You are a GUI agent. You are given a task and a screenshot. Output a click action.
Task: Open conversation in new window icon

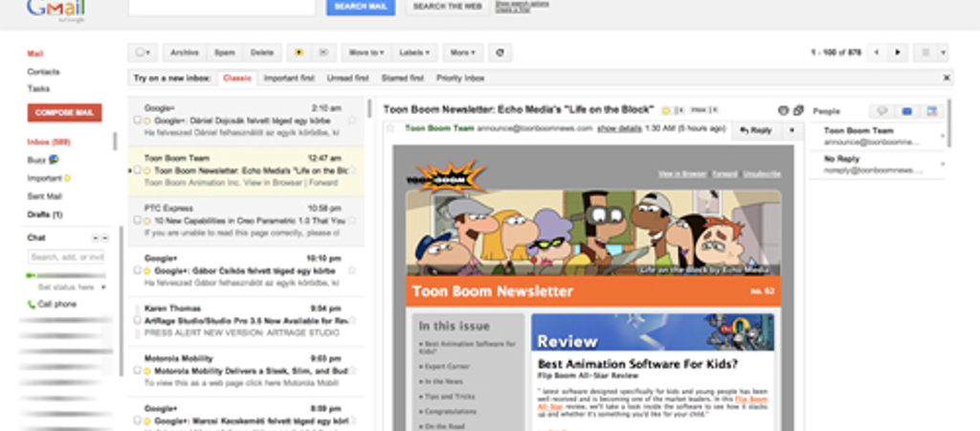[798, 111]
